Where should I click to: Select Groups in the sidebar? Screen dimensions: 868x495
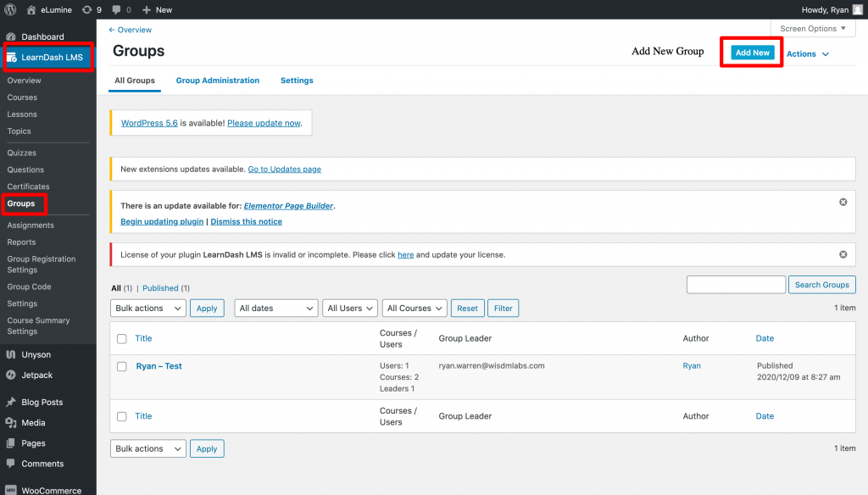(21, 203)
